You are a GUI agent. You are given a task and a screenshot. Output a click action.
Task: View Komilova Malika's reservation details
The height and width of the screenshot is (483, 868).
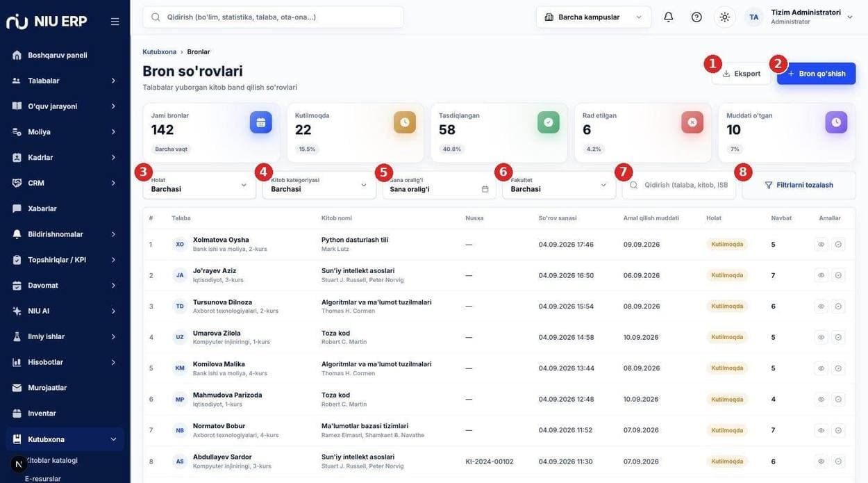pos(821,368)
